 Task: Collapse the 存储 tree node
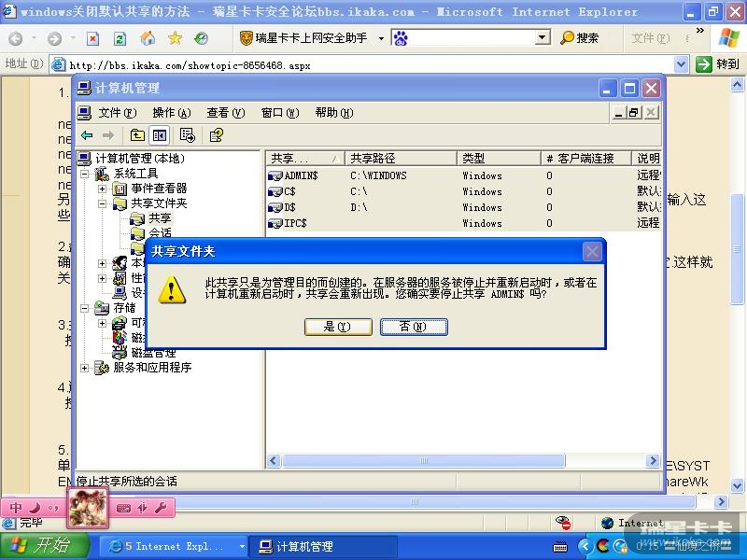pyautogui.click(x=84, y=309)
